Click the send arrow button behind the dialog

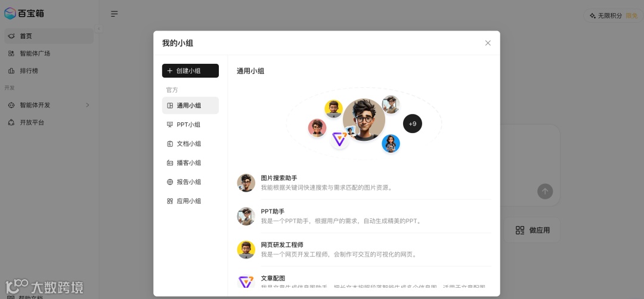coord(545,191)
